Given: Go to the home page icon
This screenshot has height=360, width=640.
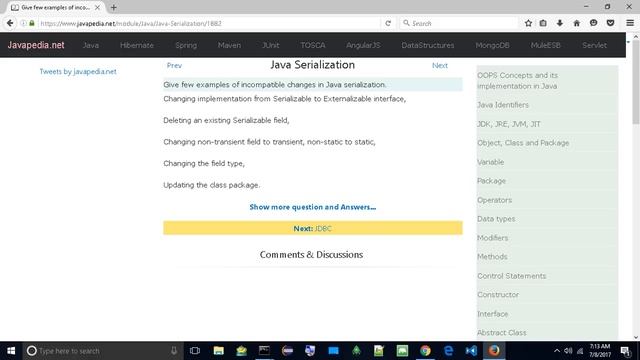Looking at the screenshot, I should point(576,23).
